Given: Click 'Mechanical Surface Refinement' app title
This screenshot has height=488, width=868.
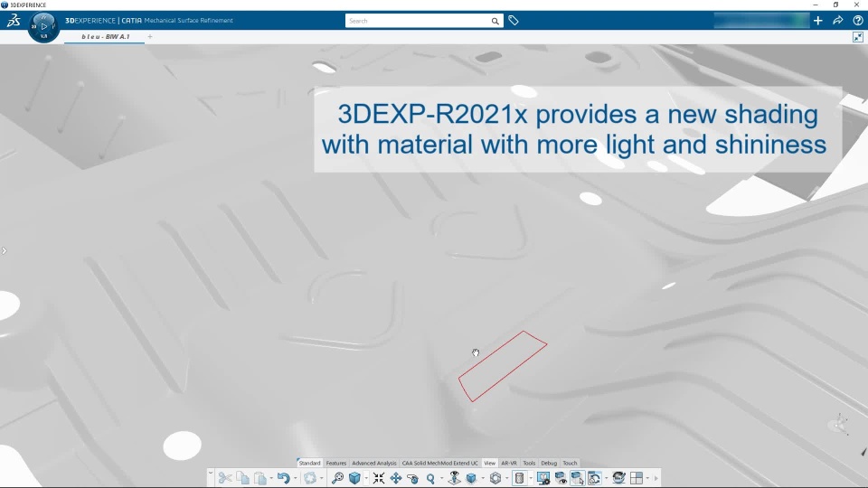Looking at the screenshot, I should (189, 21).
